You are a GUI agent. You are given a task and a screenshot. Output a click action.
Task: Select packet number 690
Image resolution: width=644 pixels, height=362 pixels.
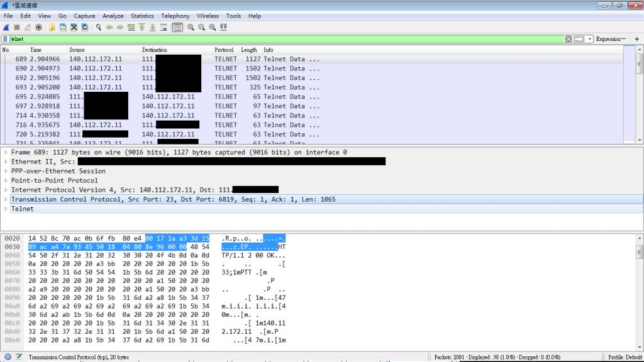312,69
